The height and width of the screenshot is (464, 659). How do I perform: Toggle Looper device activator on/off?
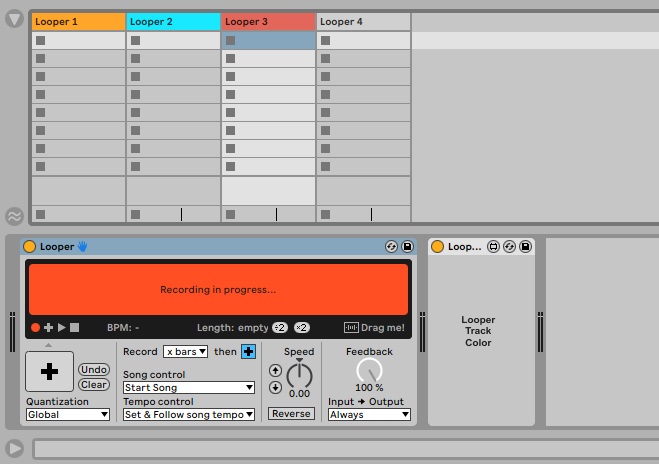coord(30,247)
